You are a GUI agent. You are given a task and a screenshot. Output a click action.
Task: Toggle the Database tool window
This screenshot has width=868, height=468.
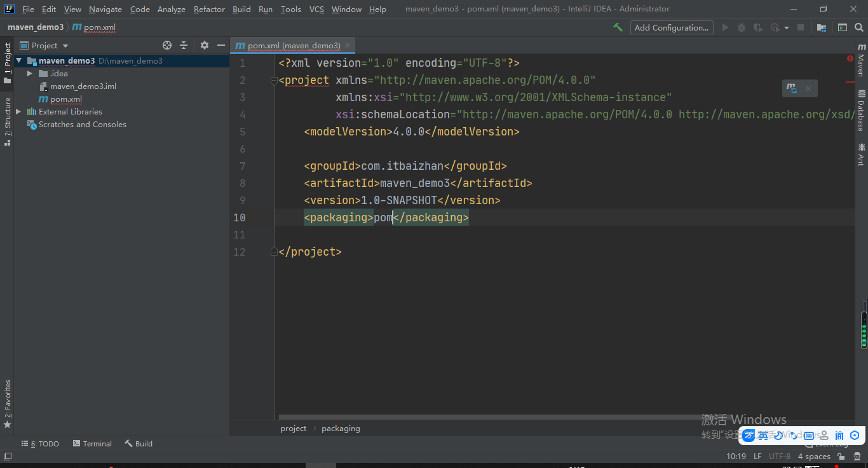click(861, 111)
